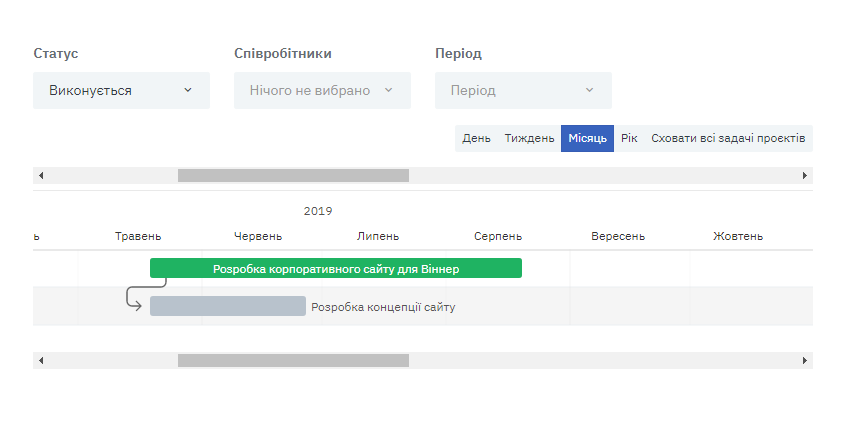Click the top horizontal scrollbar thumb
Viewport: 847px width, 431px height.
[x=293, y=176]
